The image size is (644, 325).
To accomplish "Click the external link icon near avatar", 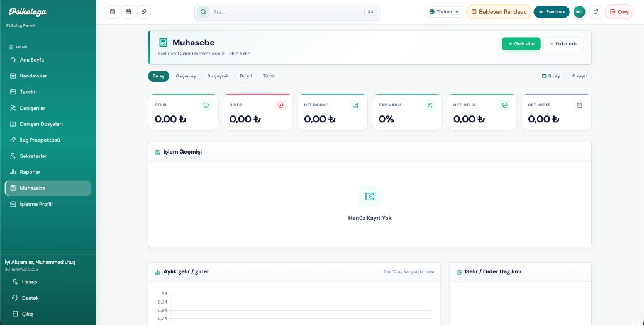I will 596,12.
